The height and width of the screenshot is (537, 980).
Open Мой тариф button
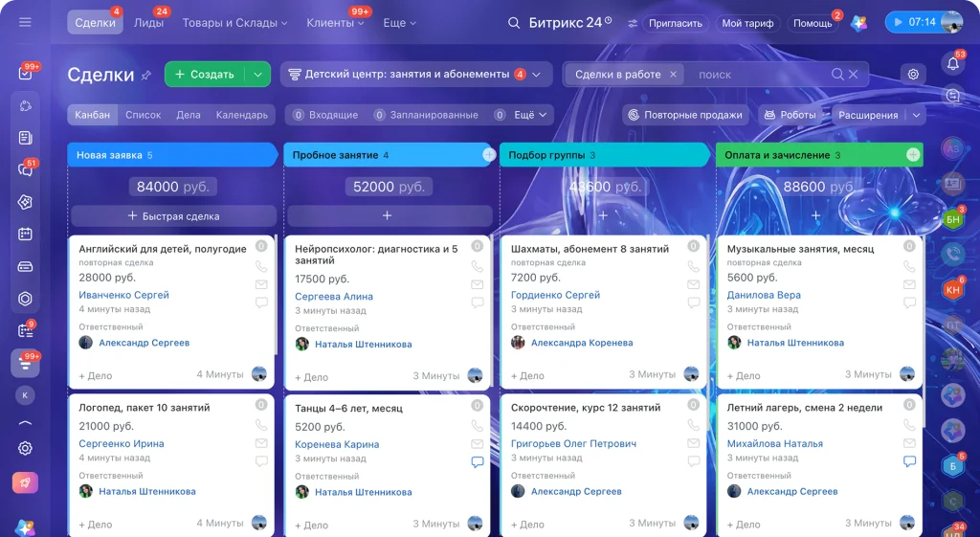[x=747, y=23]
